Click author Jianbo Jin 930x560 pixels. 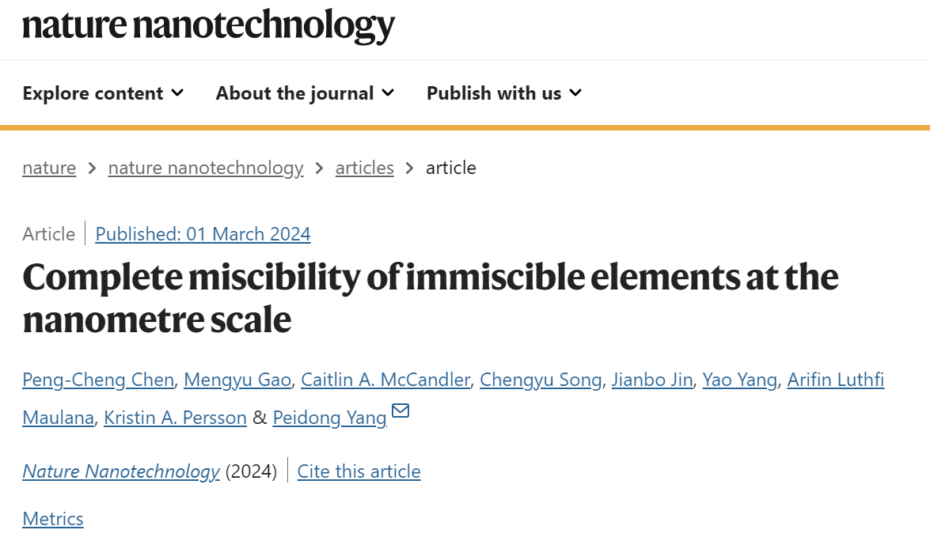(652, 379)
